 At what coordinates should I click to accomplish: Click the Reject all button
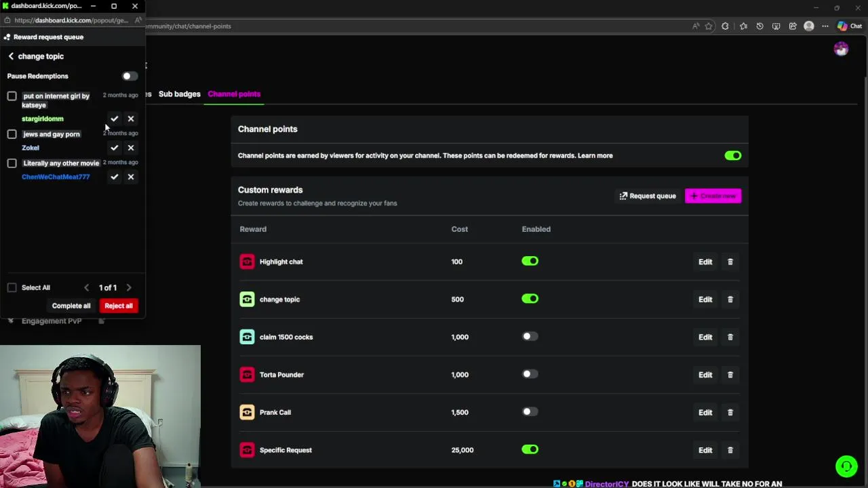[119, 306]
